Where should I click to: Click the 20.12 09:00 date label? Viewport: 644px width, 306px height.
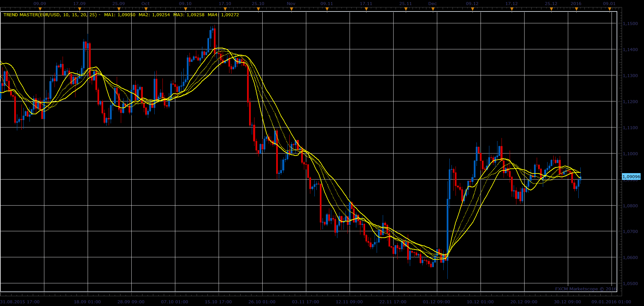click(524, 302)
